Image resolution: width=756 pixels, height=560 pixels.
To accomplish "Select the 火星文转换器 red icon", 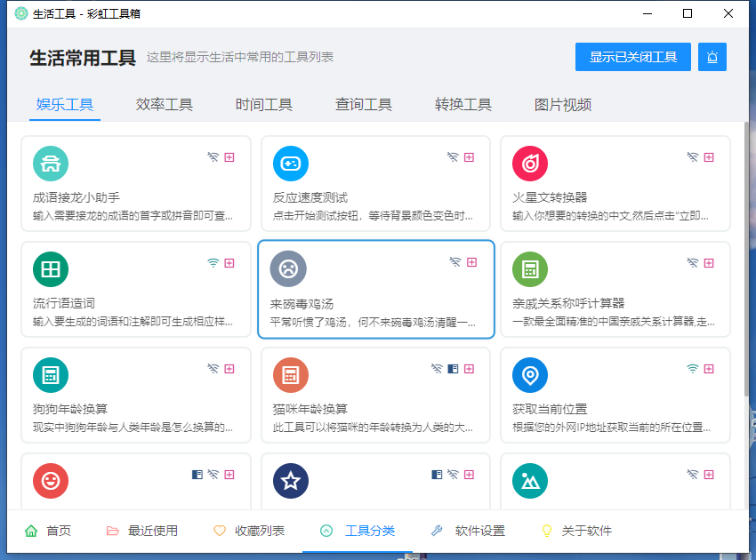I will click(x=530, y=164).
